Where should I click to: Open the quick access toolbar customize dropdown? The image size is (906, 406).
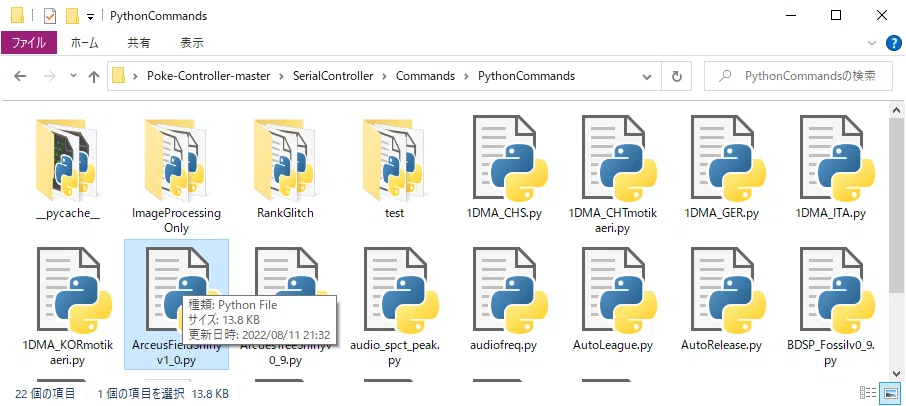click(90, 17)
